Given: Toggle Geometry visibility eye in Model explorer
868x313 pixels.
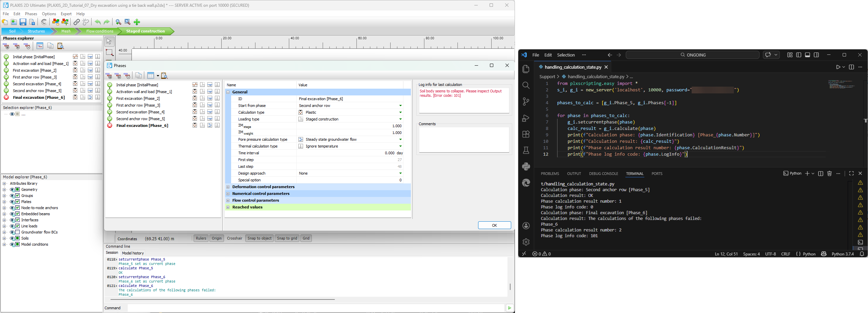Looking at the screenshot, I should point(12,189).
